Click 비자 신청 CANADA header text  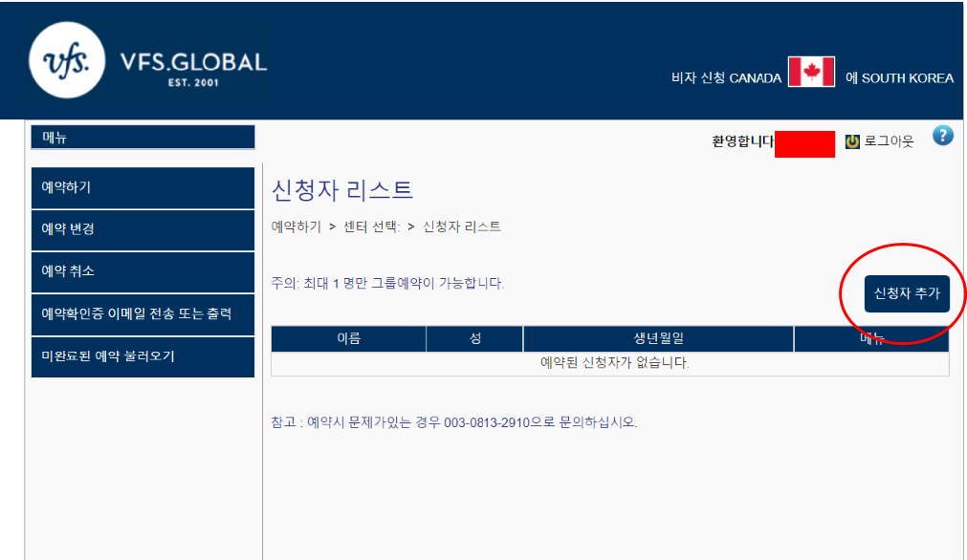tap(727, 78)
